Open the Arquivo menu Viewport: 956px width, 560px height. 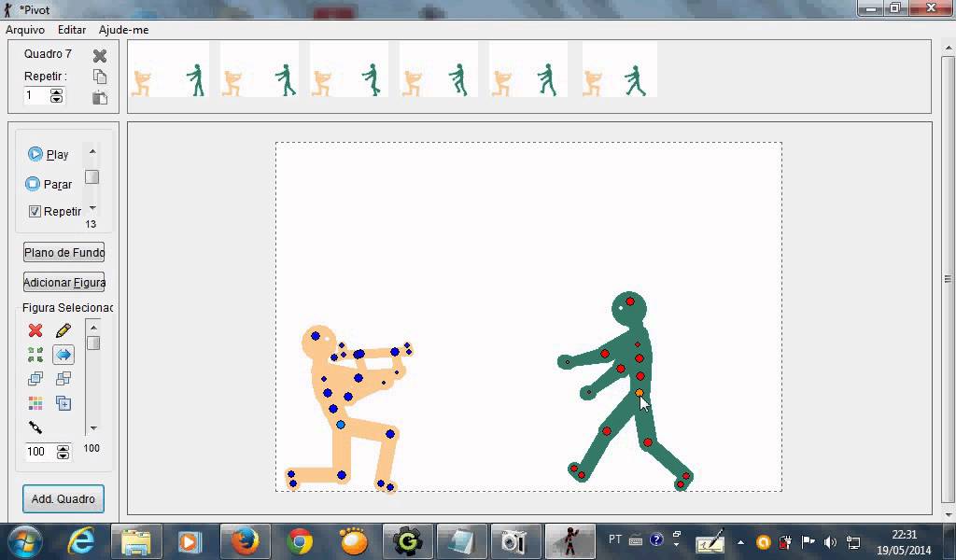[25, 29]
